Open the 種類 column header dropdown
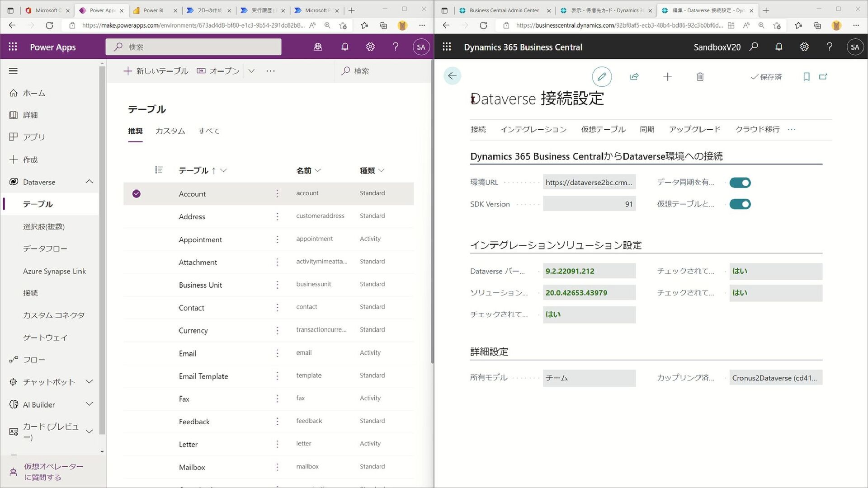This screenshot has height=488, width=868. [x=381, y=170]
